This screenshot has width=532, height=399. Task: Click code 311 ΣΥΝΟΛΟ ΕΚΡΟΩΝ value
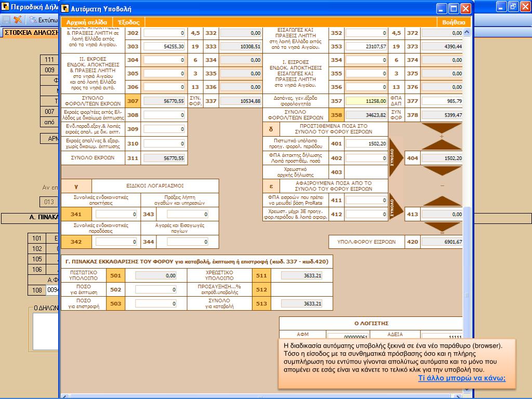pos(164,158)
